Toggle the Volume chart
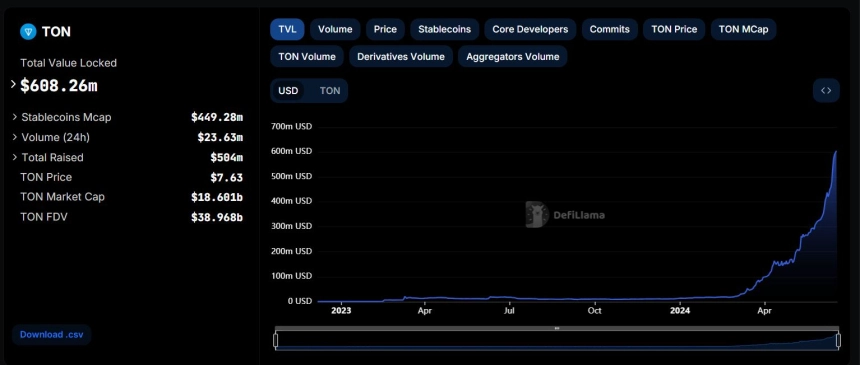Viewport: 860px width, 365px height. [335, 29]
